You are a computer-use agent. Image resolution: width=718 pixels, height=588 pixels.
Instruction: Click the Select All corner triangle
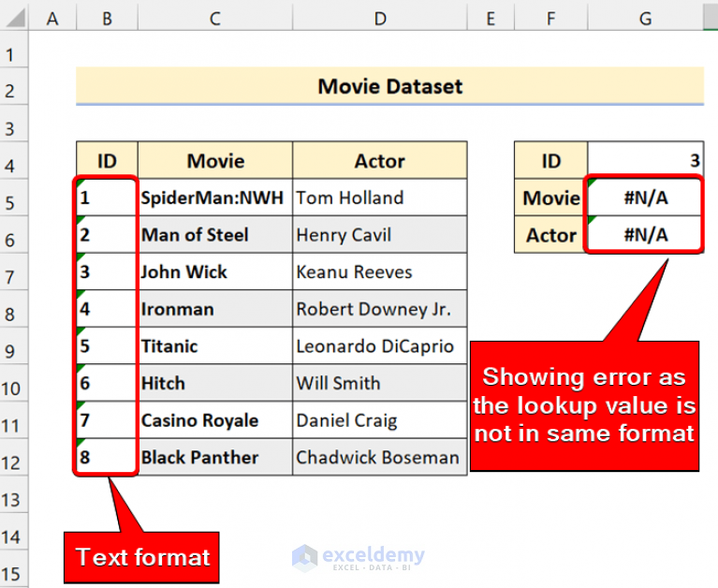[x=14, y=17]
